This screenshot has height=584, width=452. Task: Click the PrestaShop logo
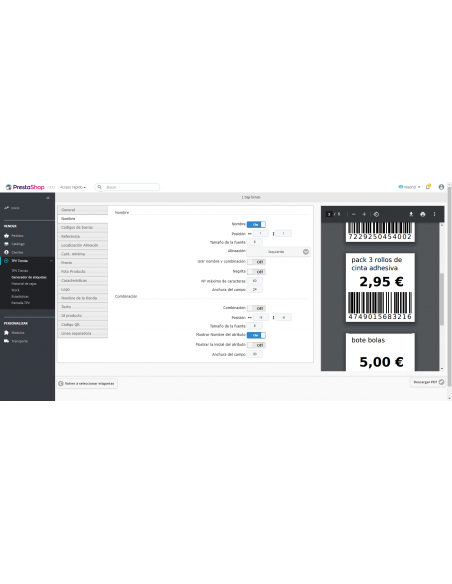[x=25, y=187]
